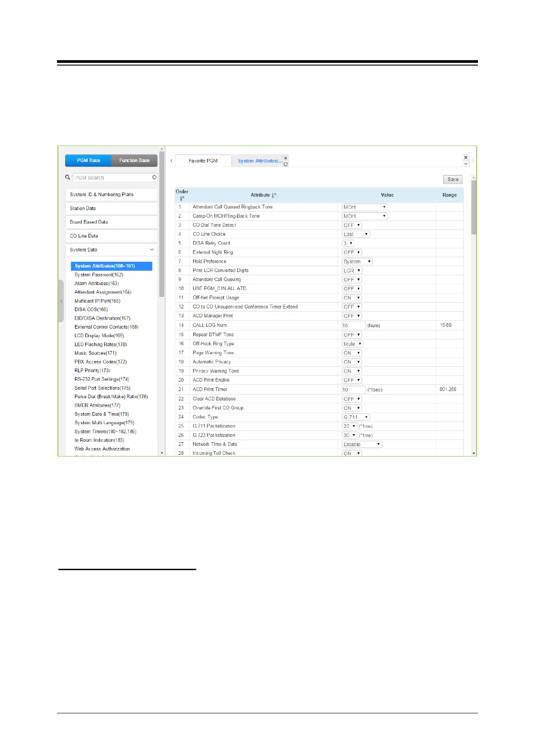Open Print LCR Converted Digits dropdown
Screen dimensions: 535x756
[352, 271]
